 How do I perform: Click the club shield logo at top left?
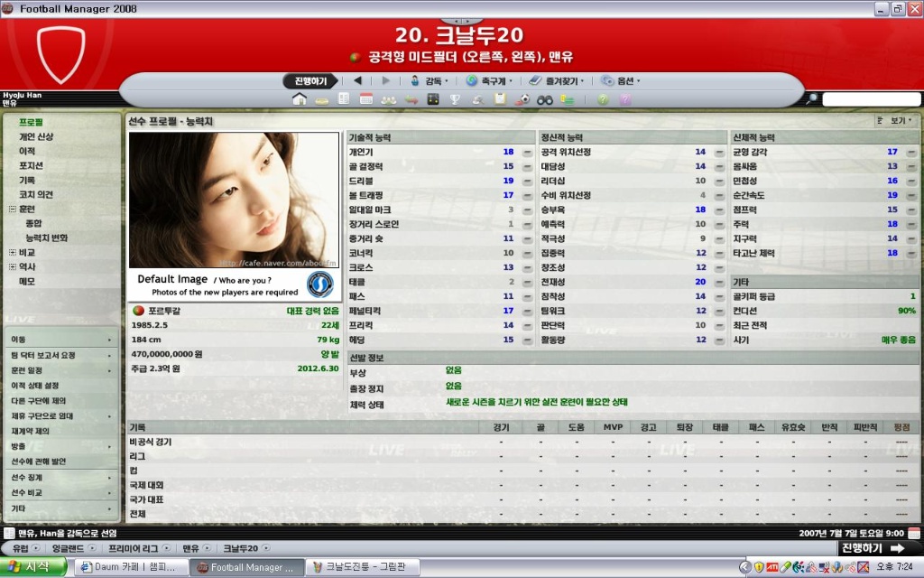60,54
